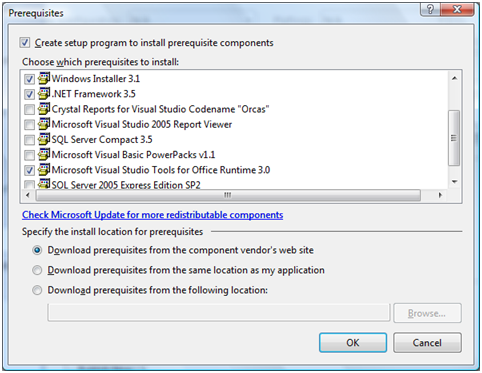Click the Crystal Reports Orcas package icon
This screenshot has height=373, width=482.
point(44,109)
